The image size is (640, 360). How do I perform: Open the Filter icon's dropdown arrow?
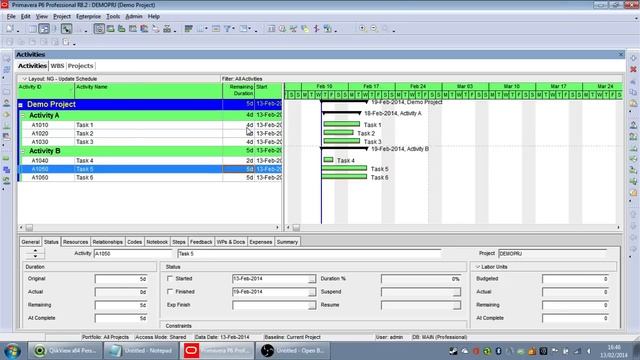233,29
